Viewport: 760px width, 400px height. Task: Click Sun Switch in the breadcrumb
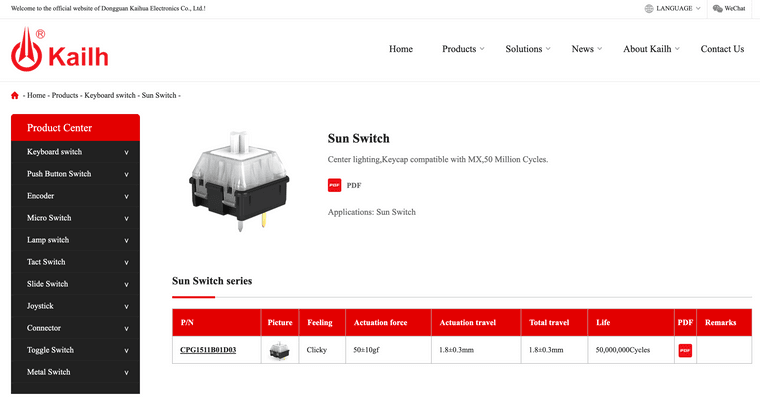pos(159,96)
